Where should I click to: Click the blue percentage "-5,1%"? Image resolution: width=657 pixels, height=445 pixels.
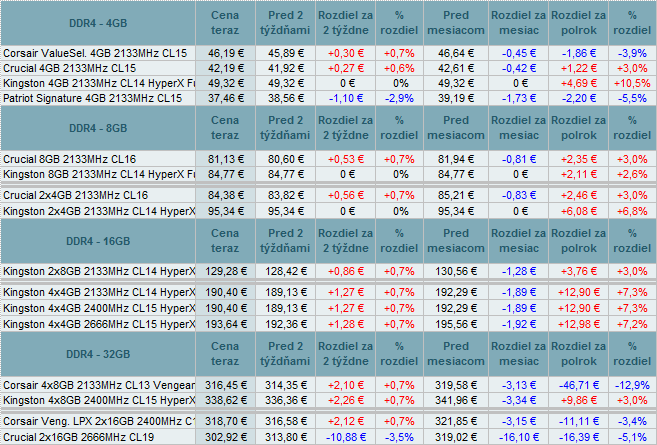click(632, 437)
